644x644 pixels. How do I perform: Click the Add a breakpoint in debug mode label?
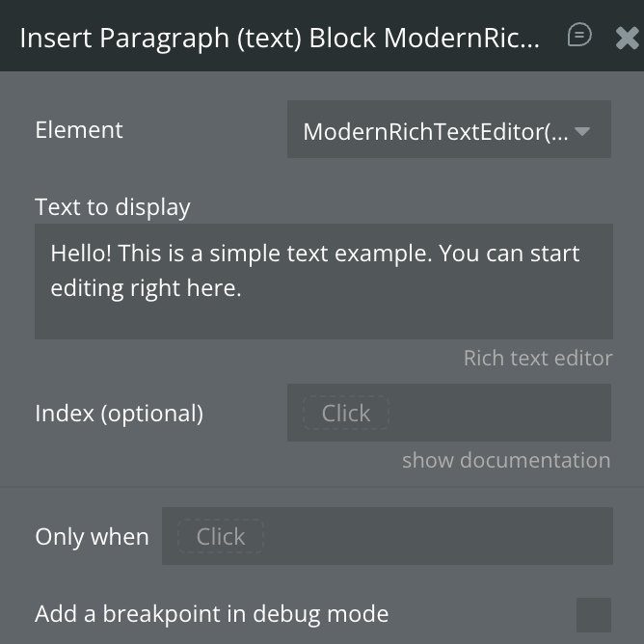click(x=211, y=614)
